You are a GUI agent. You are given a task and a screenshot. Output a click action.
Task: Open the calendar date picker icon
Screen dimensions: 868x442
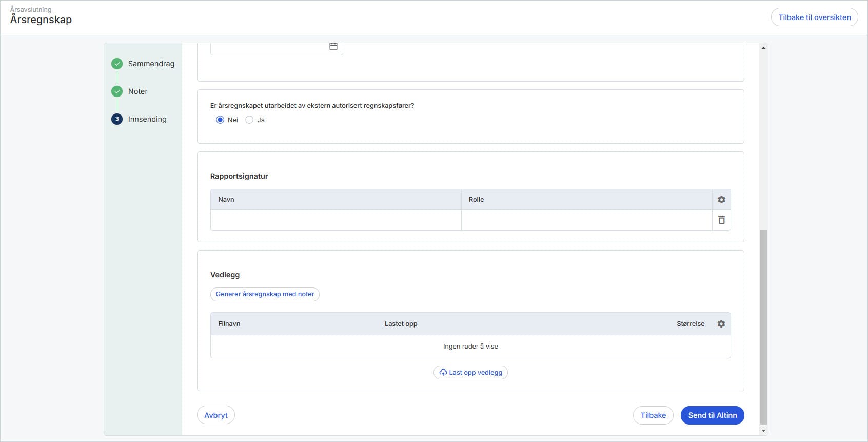click(x=333, y=46)
